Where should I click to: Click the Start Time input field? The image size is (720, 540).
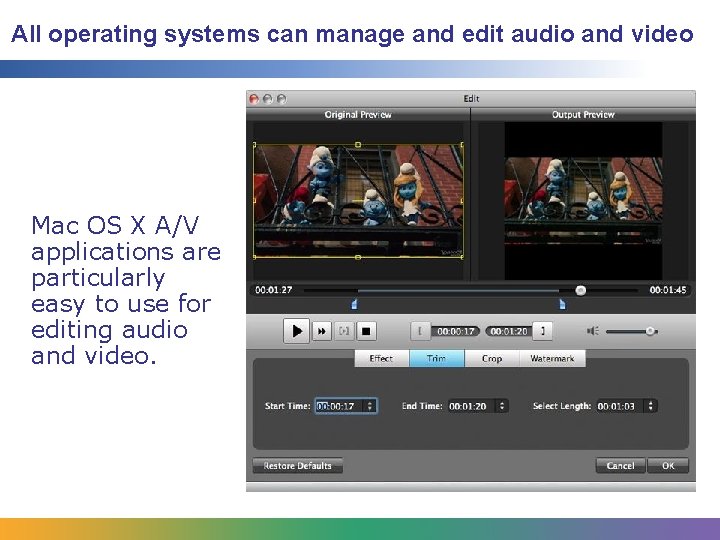[x=340, y=406]
